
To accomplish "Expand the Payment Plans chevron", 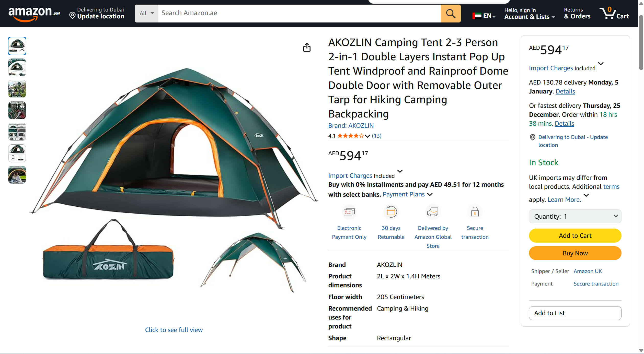I will point(430,194).
